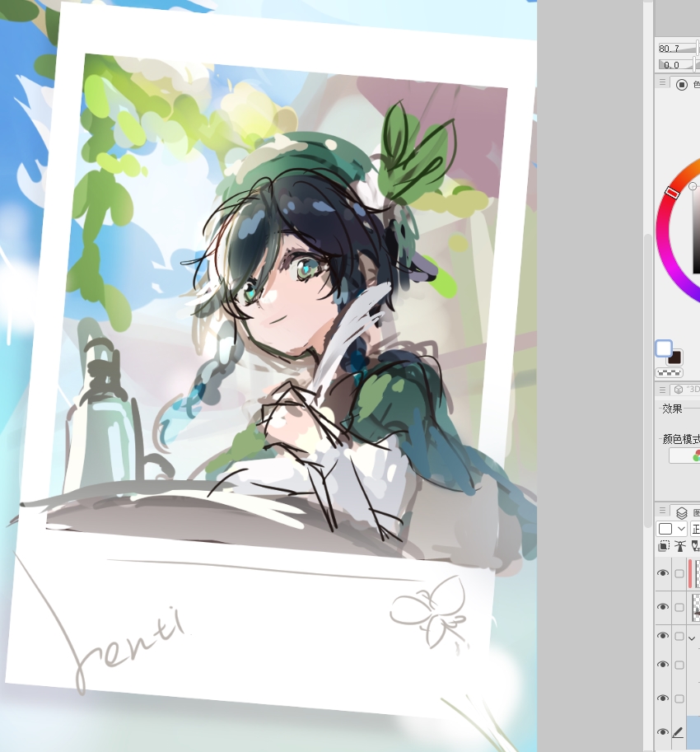Image resolution: width=700 pixels, height=752 pixels.
Task: Hide the red-marked top layer eye
Action: [x=663, y=573]
